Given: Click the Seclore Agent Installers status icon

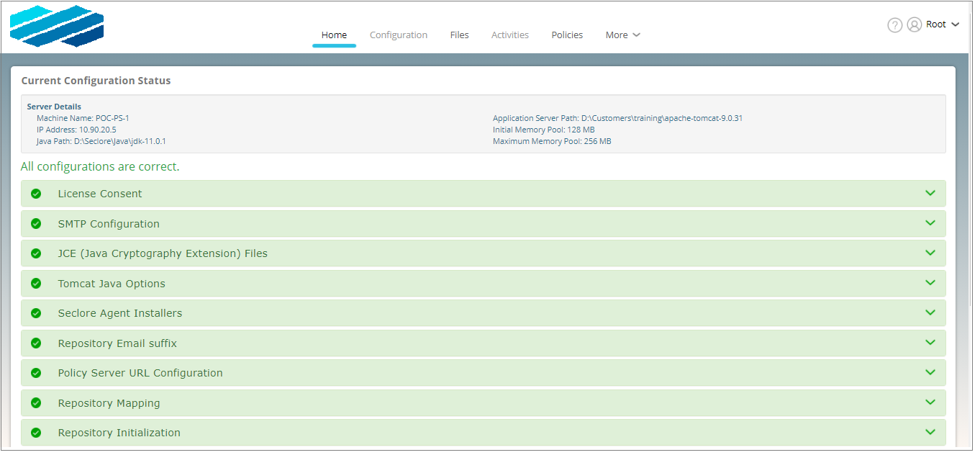Looking at the screenshot, I should pyautogui.click(x=36, y=313).
